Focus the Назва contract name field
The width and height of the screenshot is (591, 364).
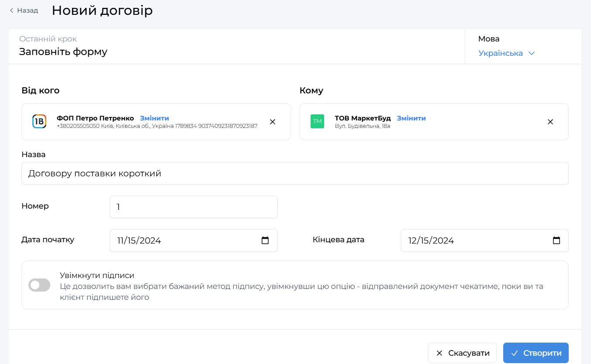tap(295, 174)
